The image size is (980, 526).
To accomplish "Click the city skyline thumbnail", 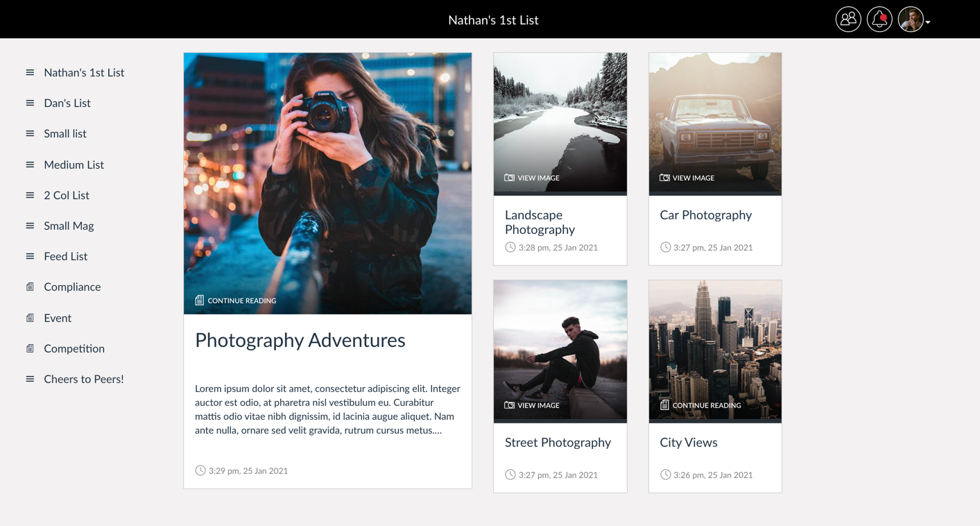I will 715,351.
